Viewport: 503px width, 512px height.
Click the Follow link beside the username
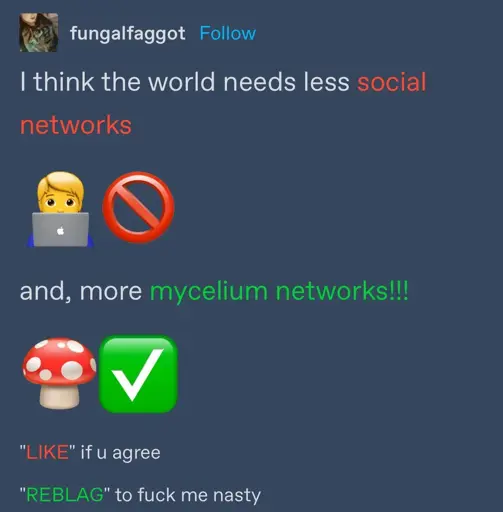[x=228, y=33]
